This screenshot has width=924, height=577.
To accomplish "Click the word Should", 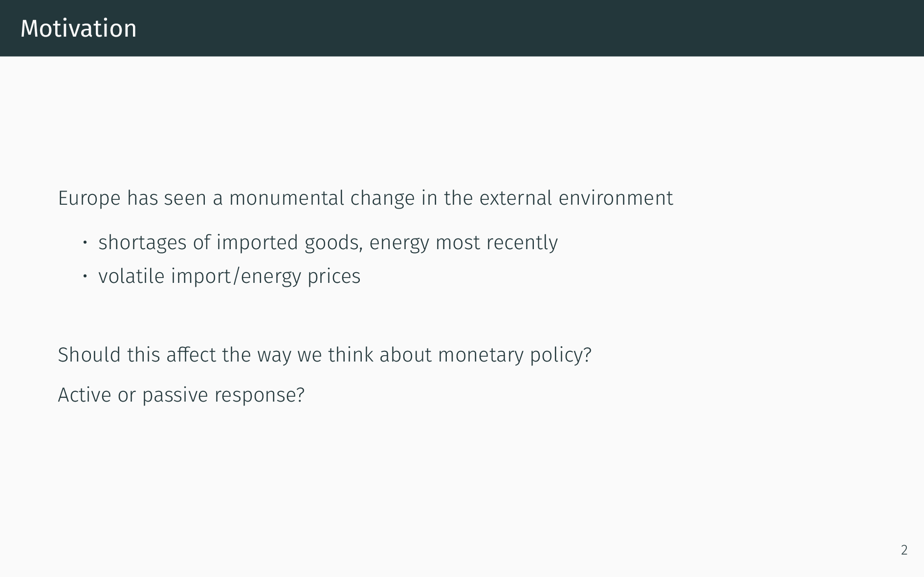I will [89, 355].
